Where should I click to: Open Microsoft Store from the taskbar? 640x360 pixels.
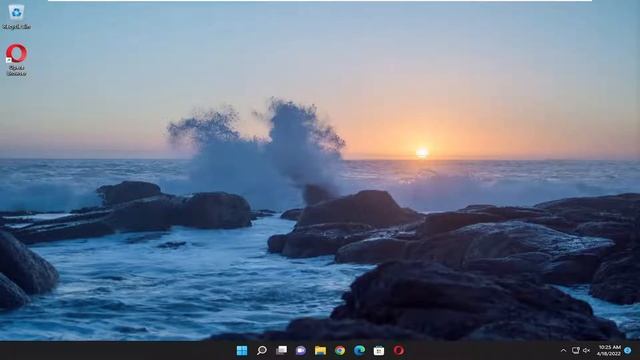pyautogui.click(x=379, y=350)
